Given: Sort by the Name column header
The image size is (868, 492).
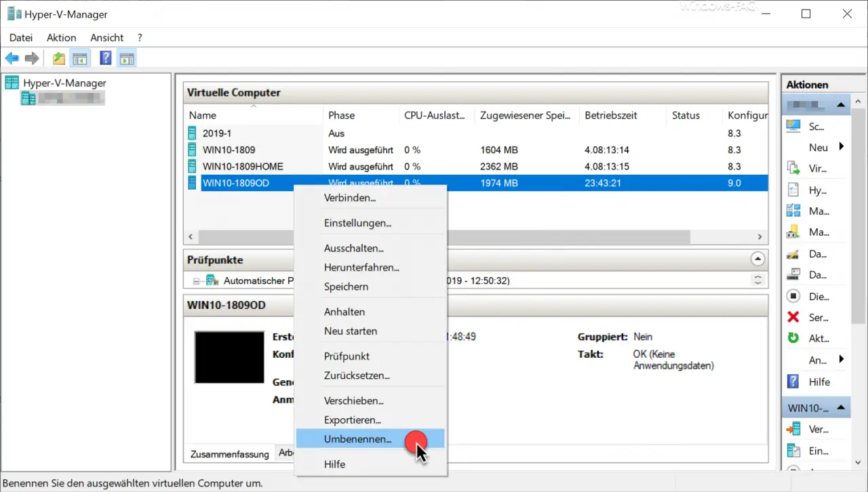Looking at the screenshot, I should pyautogui.click(x=254, y=115).
